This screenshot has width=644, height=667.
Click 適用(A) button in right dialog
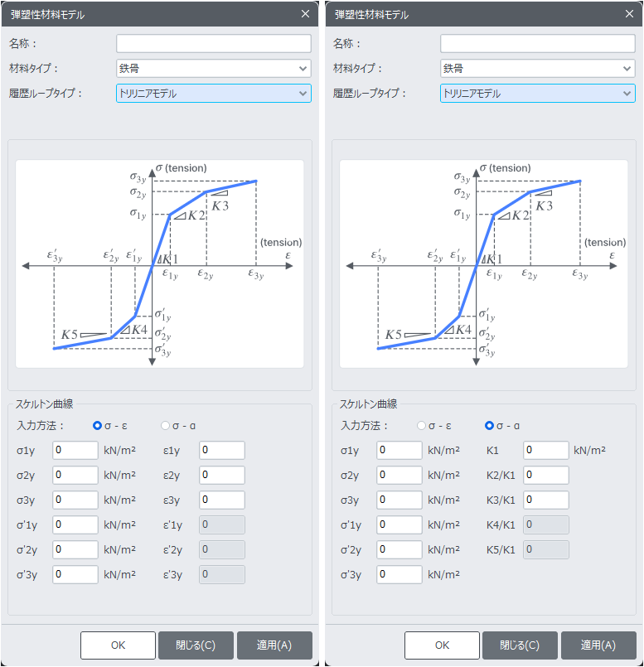click(598, 645)
